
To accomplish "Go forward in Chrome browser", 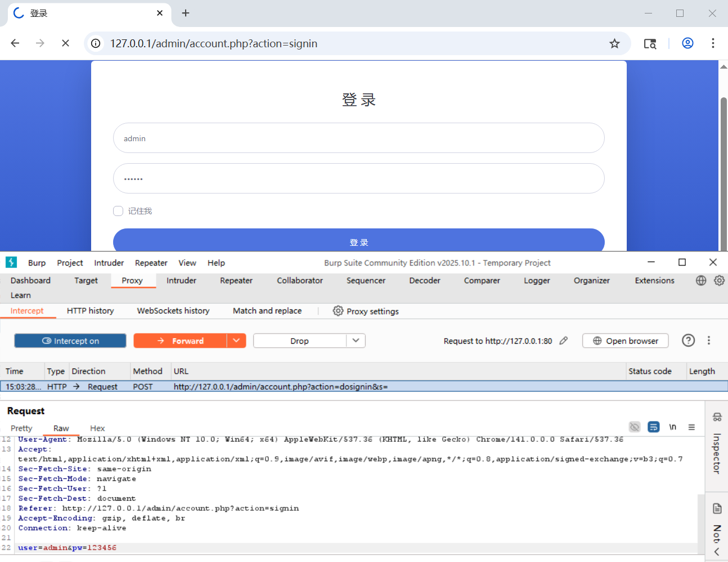I will (x=40, y=43).
